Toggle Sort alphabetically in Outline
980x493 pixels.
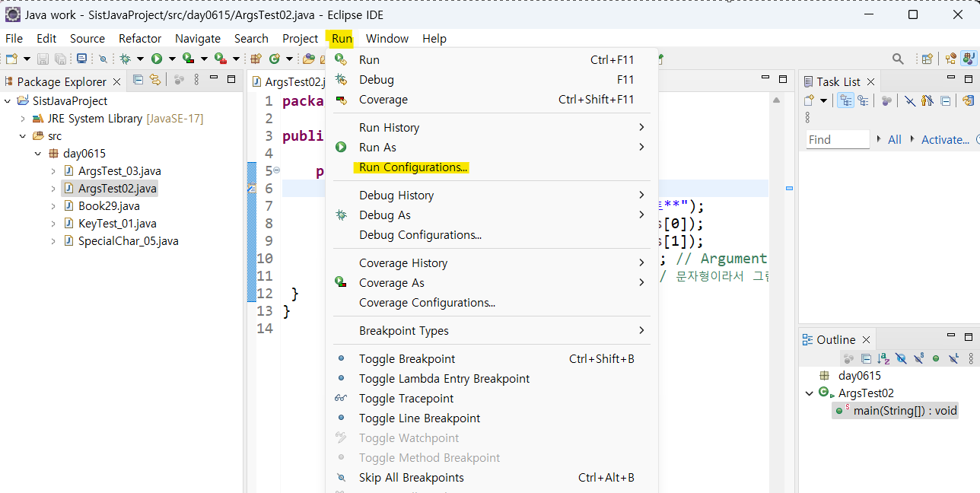(x=883, y=358)
